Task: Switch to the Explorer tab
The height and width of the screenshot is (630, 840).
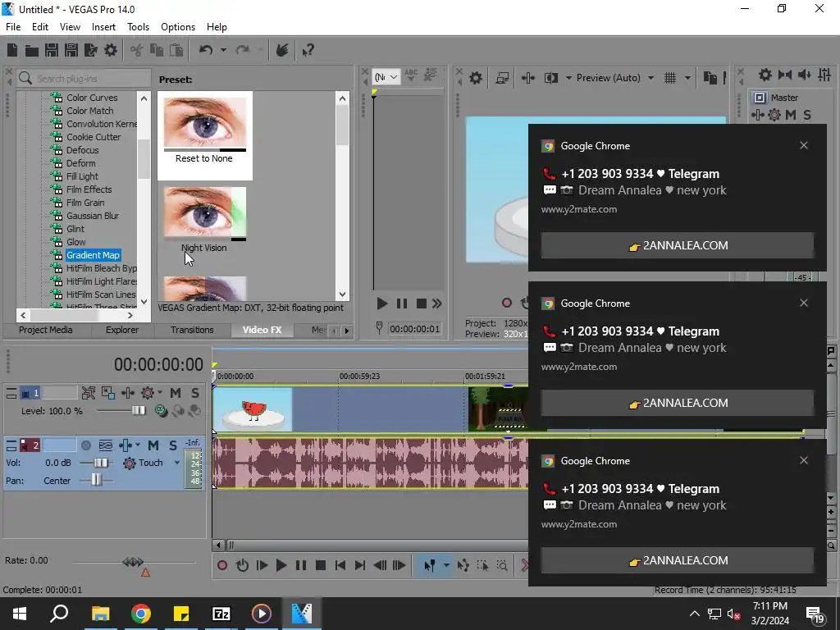Action: tap(122, 330)
